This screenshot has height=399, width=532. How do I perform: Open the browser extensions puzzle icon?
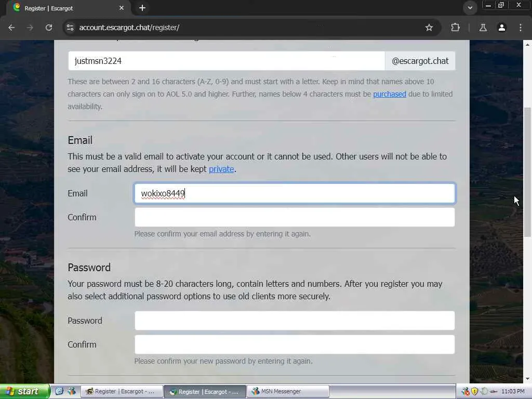coord(455,28)
